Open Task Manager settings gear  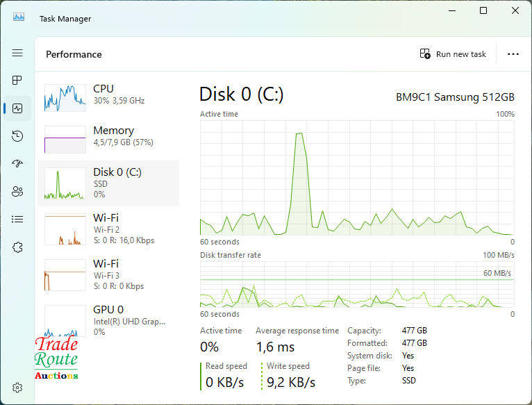tap(18, 387)
